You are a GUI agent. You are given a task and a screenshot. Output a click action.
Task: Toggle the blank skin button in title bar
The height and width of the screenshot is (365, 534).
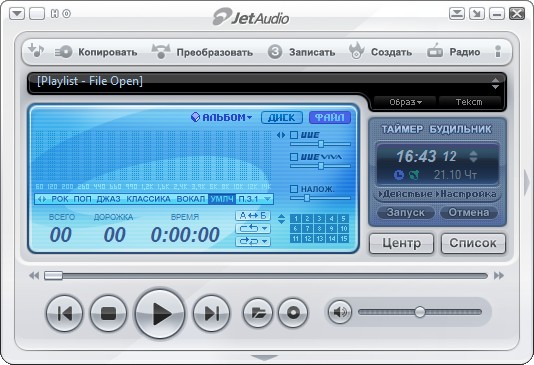[37, 14]
